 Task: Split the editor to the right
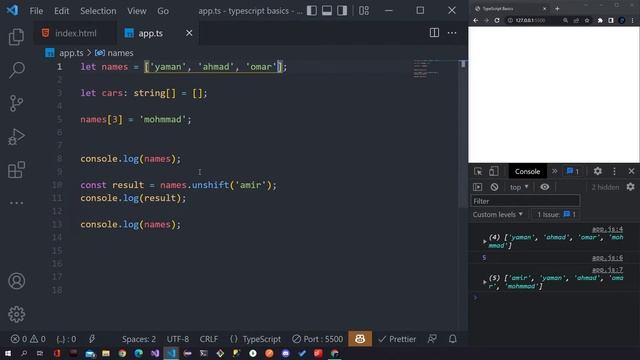pos(434,33)
